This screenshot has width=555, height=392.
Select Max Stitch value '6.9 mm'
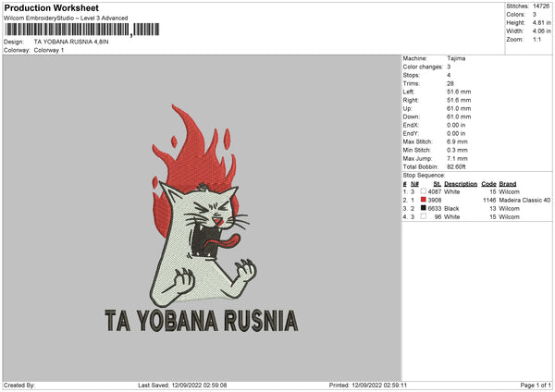[x=457, y=141]
